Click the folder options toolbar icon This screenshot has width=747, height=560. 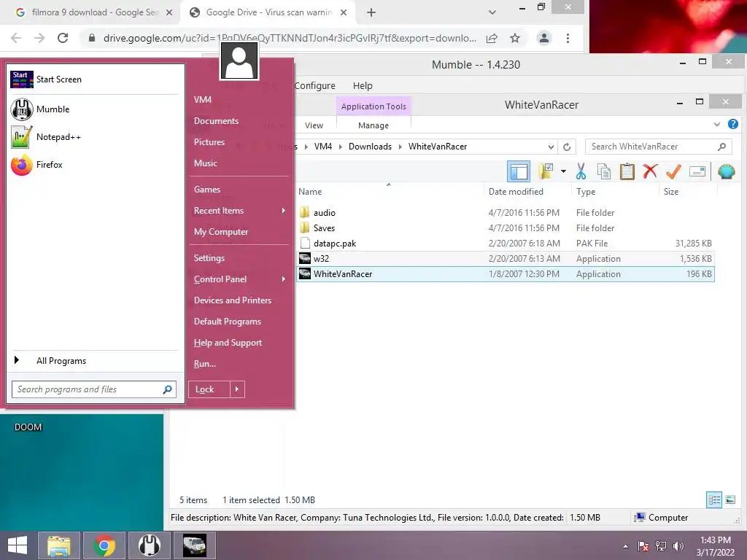coord(546,171)
